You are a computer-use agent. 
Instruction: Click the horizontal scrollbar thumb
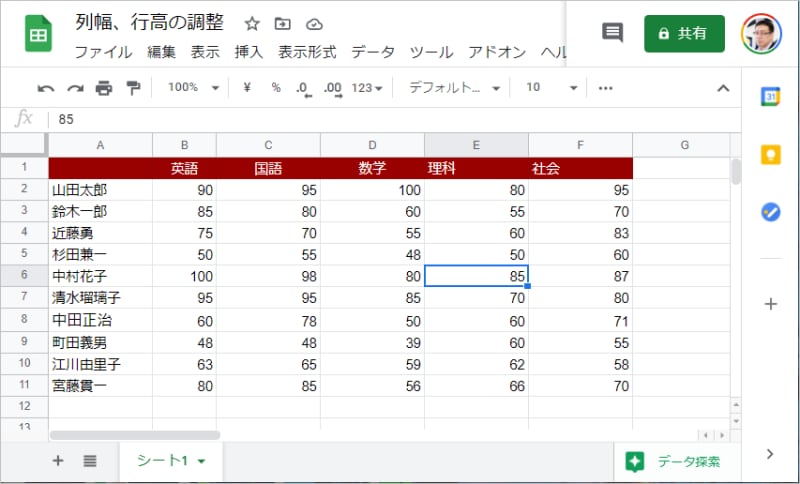tap(135, 435)
